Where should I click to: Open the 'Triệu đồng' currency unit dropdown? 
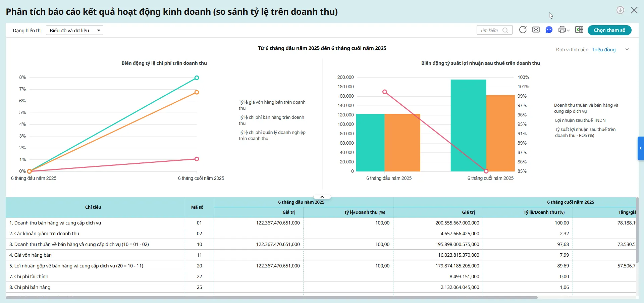(604, 50)
